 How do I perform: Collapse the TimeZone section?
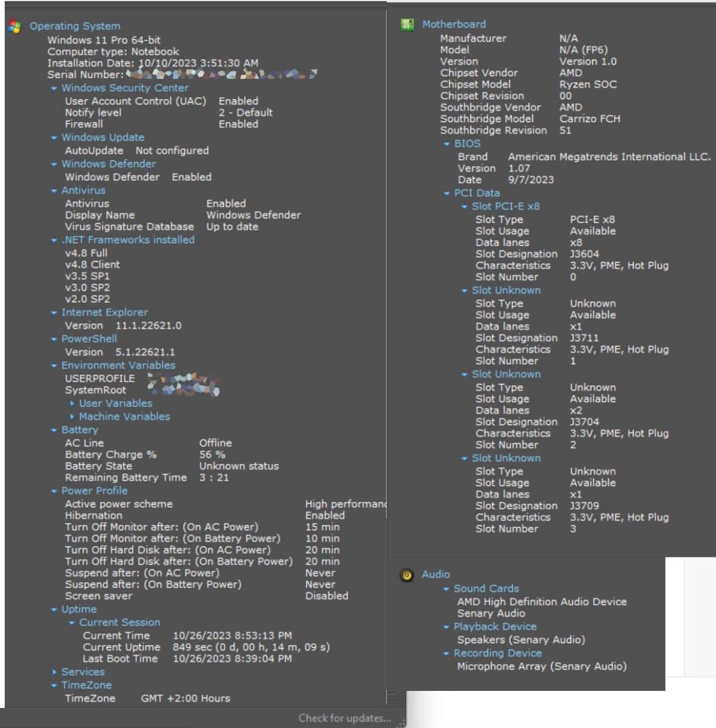54,686
